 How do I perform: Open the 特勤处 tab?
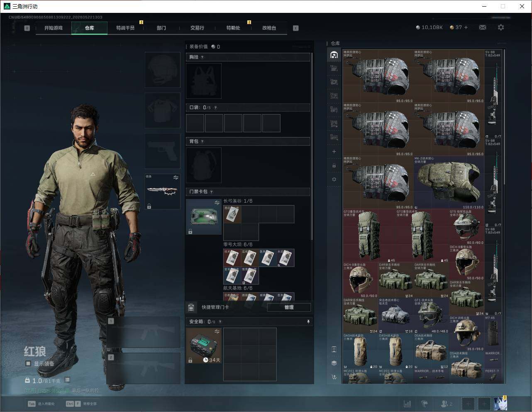[233, 28]
